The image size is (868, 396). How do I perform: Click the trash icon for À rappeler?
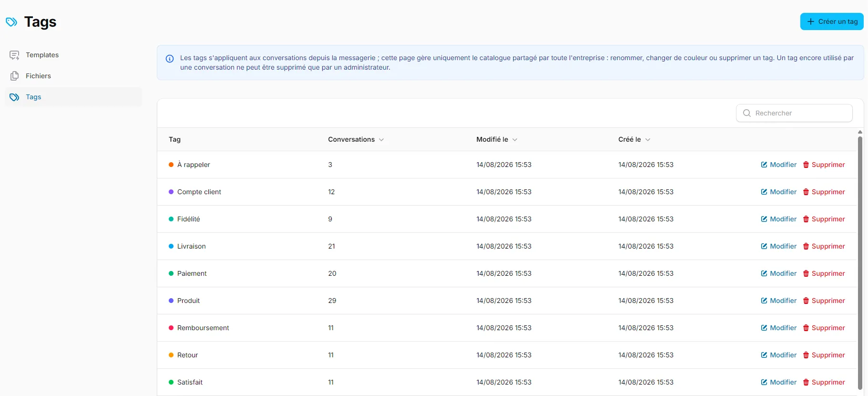[x=806, y=165]
